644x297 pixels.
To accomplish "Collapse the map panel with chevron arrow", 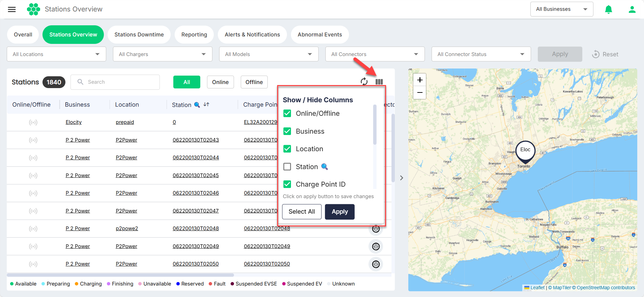I will pos(402,178).
